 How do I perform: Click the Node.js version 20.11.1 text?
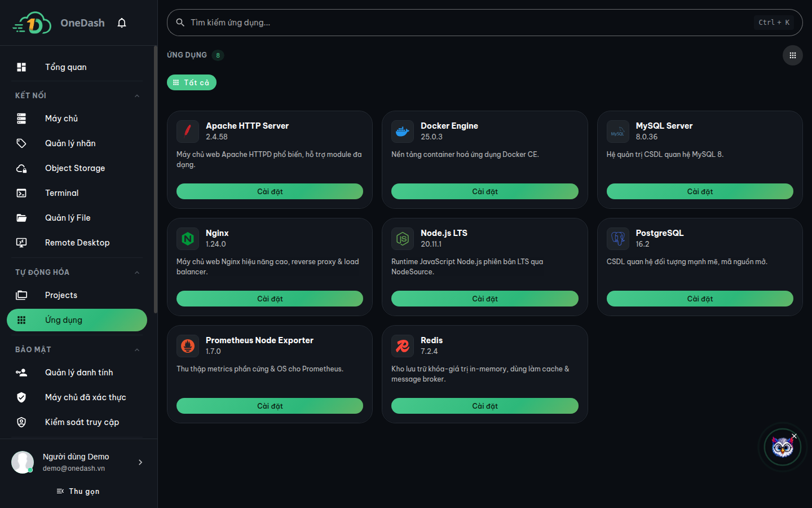431,244
